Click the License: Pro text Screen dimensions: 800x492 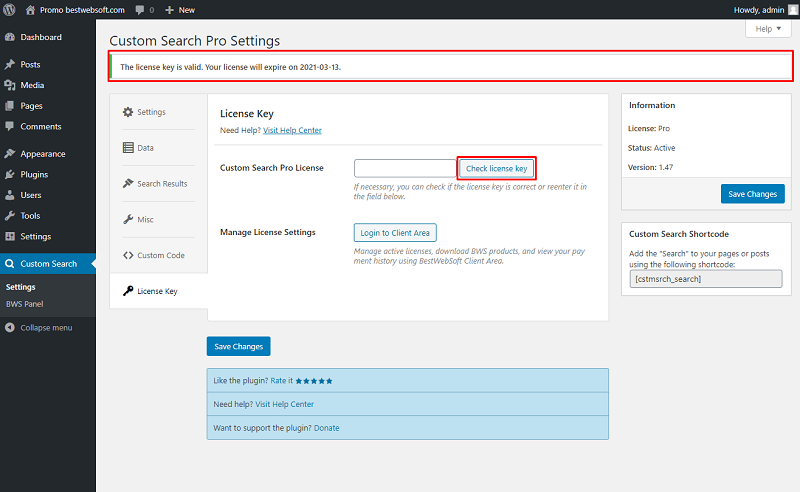648,129
